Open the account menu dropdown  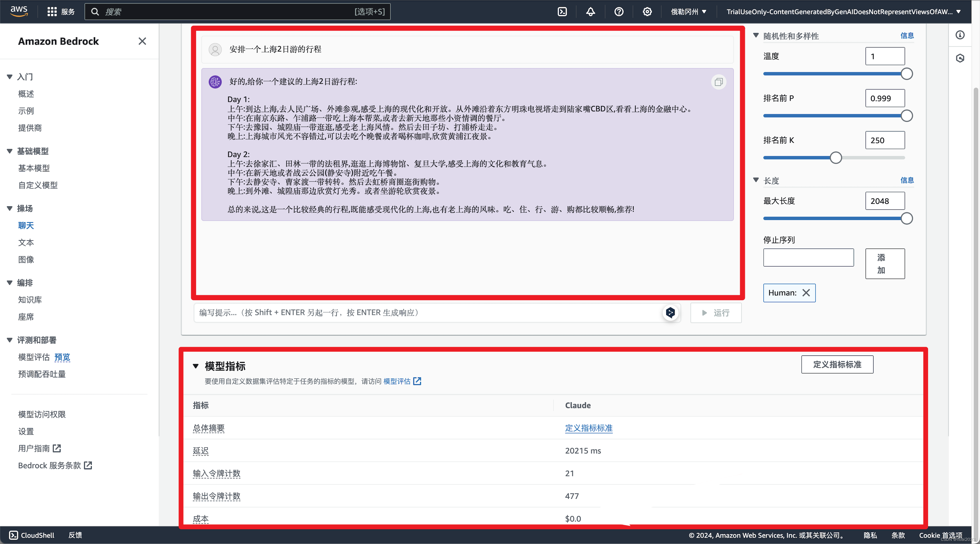844,12
